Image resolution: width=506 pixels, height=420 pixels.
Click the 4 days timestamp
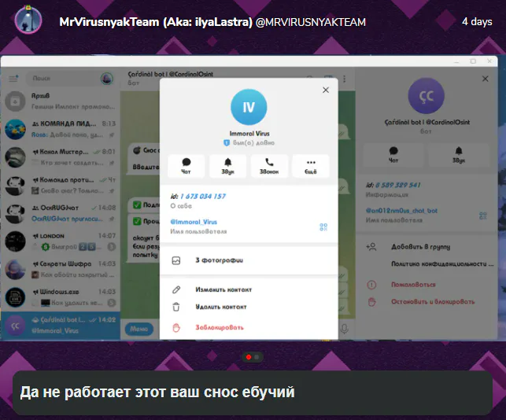pos(477,21)
